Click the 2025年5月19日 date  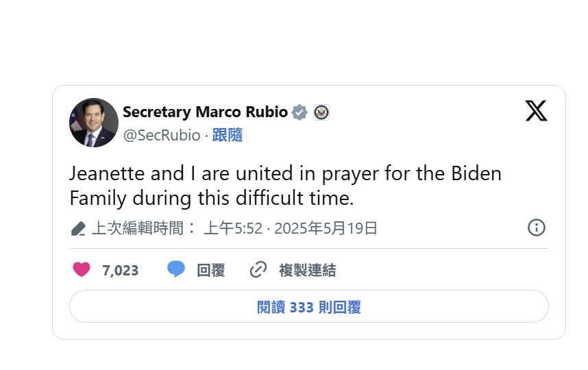tap(326, 228)
